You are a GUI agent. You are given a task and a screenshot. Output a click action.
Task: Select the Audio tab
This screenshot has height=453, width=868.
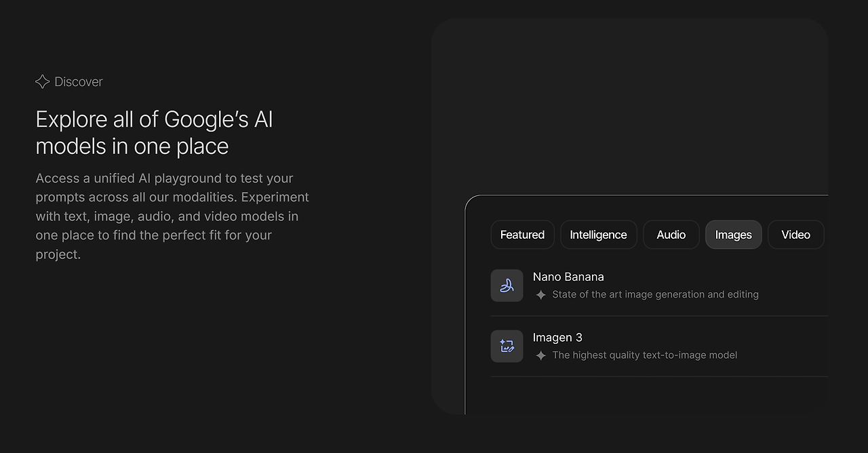click(x=671, y=235)
